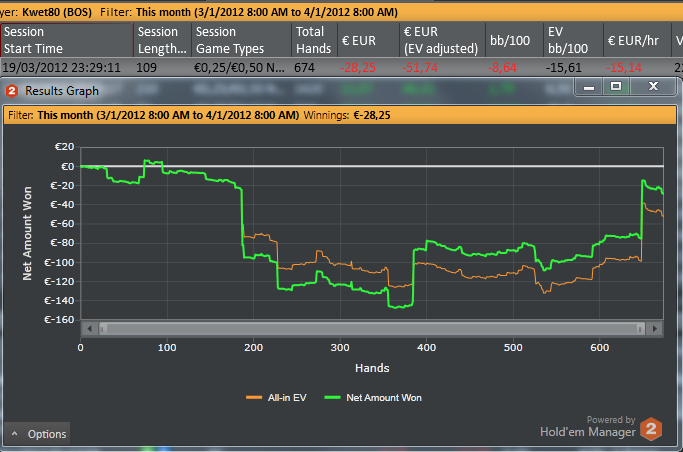Click the 674 total hands cell
683x452 pixels.
tap(304, 67)
